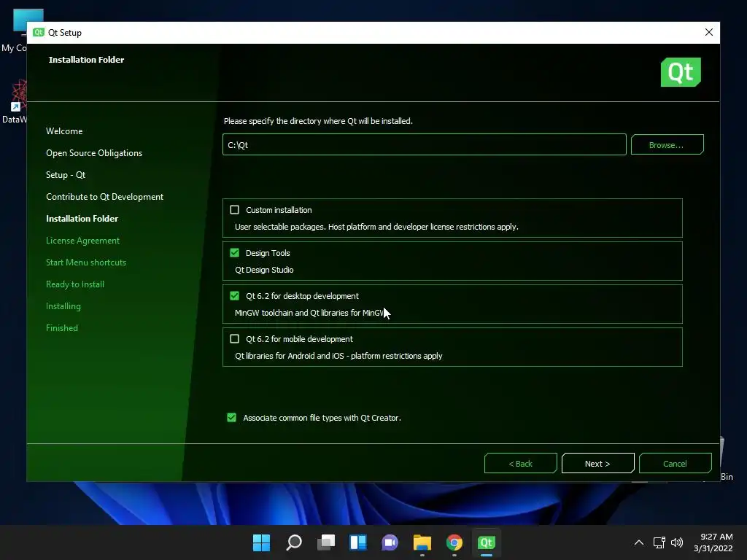Click Finished step in sidebar
This screenshot has height=560, width=747.
click(62, 328)
